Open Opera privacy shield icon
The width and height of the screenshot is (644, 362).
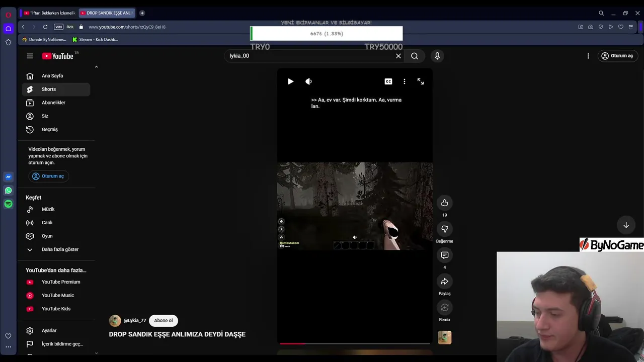click(601, 27)
